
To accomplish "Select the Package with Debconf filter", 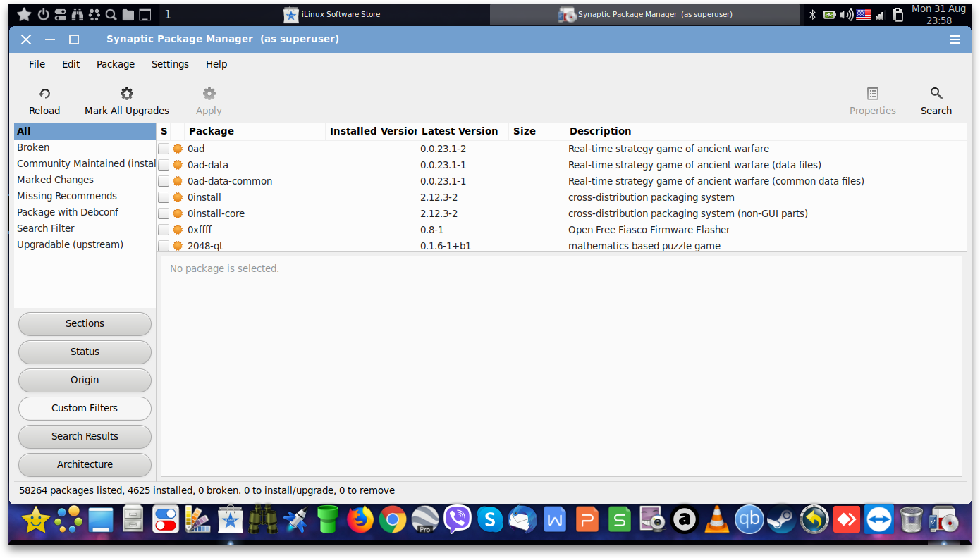I will pos(85,212).
